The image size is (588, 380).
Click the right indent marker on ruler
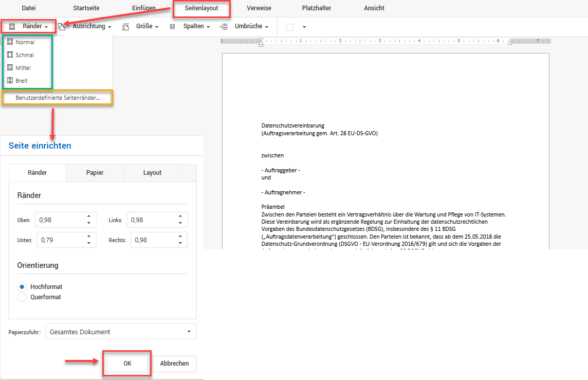tap(510, 43)
